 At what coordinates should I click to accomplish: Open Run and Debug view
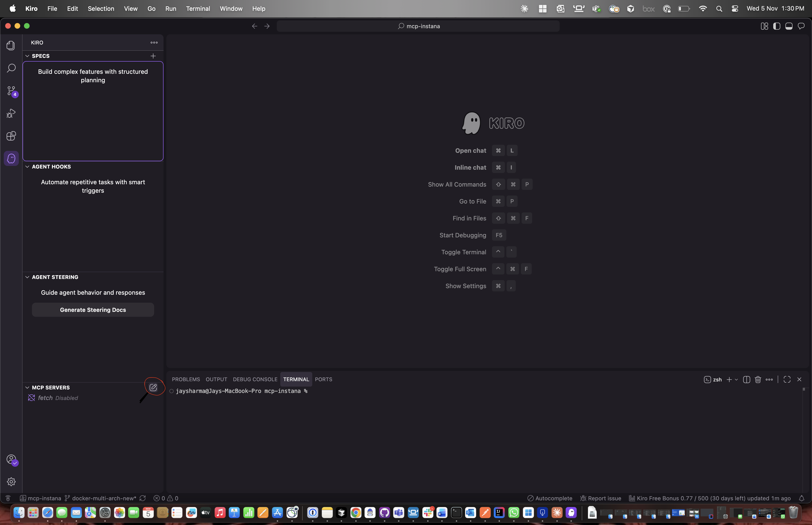click(x=11, y=113)
